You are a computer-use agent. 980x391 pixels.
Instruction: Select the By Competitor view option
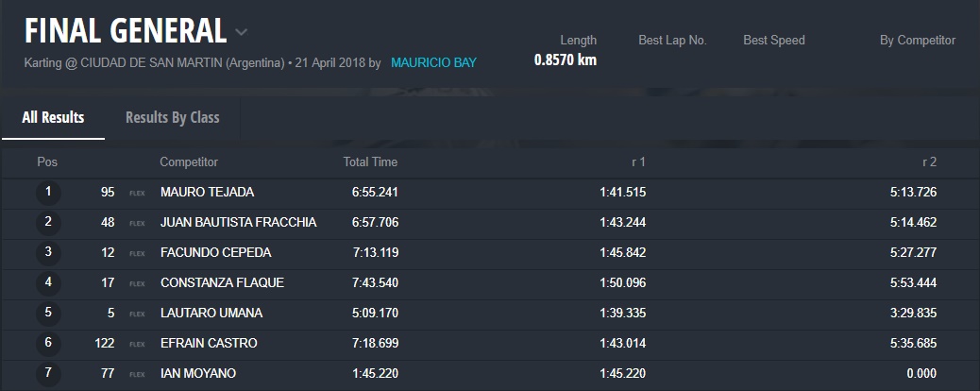coord(917,41)
